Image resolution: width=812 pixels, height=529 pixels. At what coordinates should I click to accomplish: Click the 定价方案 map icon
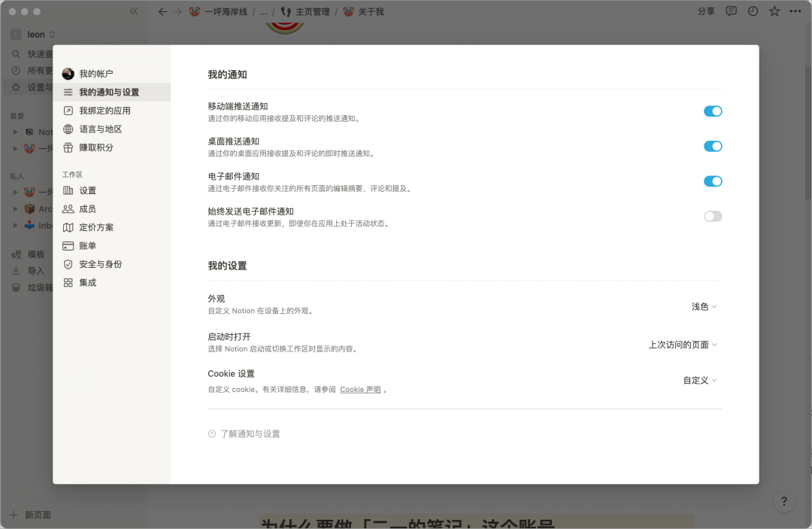click(68, 227)
